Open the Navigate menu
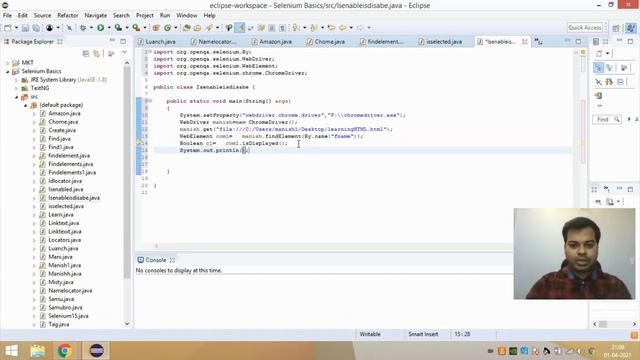640x360 pixels. [x=96, y=15]
